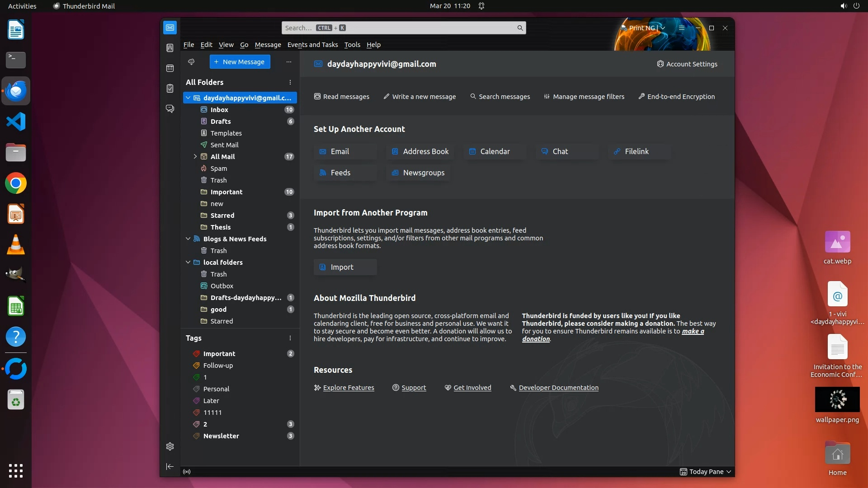The height and width of the screenshot is (488, 868).
Task: Open the settings gear in the spaces toolbar
Action: pyautogui.click(x=170, y=446)
